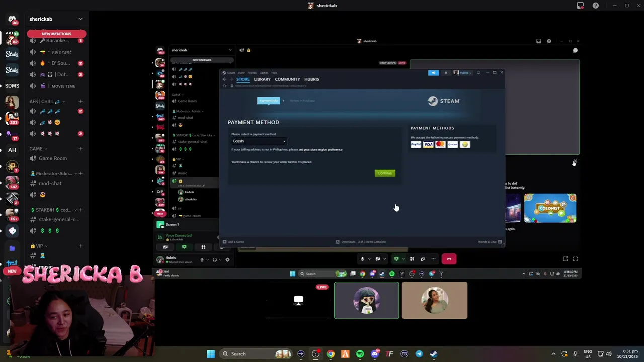644x362 pixels.
Task: Disconnect with red hang-up button
Action: 449,259
